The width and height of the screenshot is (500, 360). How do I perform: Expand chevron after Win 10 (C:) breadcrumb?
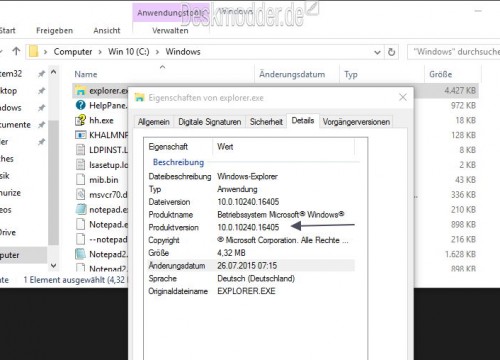point(157,52)
